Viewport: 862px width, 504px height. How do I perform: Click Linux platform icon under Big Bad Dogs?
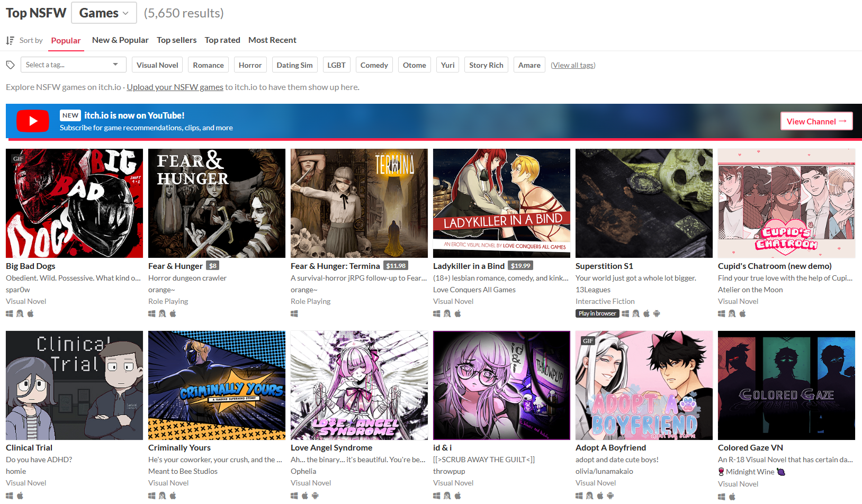tap(20, 313)
